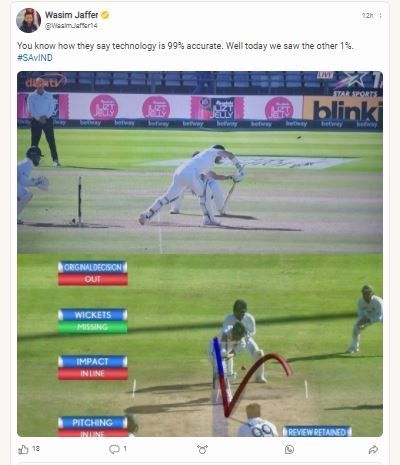400x465 pixels.
Task: Click the share arrow icon
Action: tap(373, 450)
